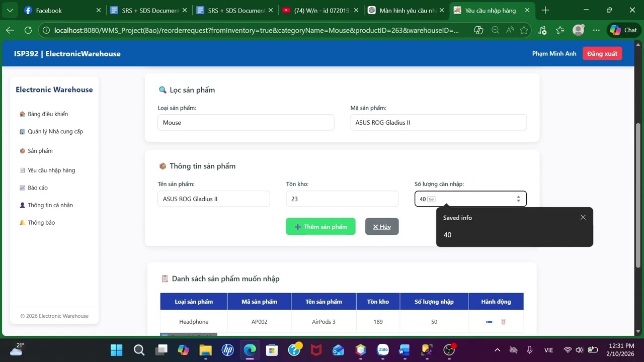This screenshot has height=362, width=644.
Task: Close the Yêu cầu nhập hàng tab
Action: (526, 10)
